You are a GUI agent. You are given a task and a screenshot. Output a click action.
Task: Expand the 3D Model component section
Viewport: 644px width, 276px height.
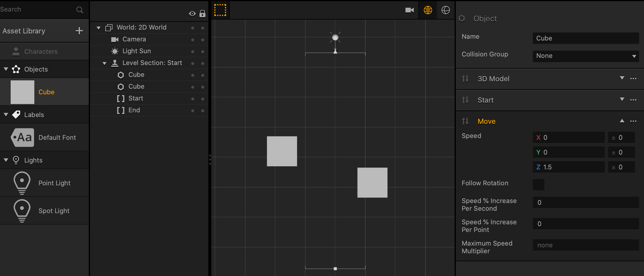pos(622,78)
